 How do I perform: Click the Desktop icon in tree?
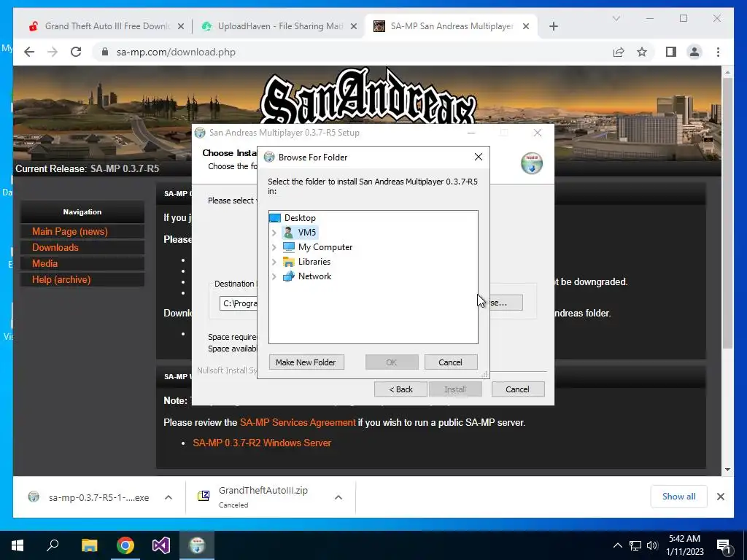click(x=275, y=217)
